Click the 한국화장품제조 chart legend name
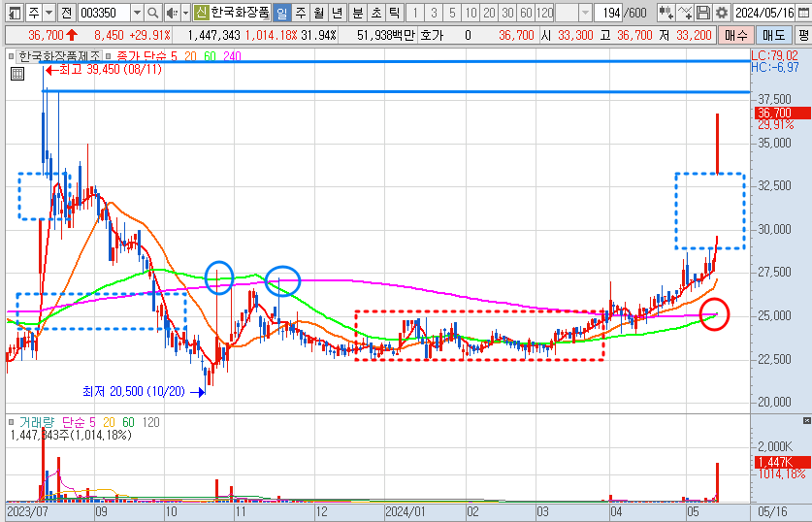 (59, 56)
